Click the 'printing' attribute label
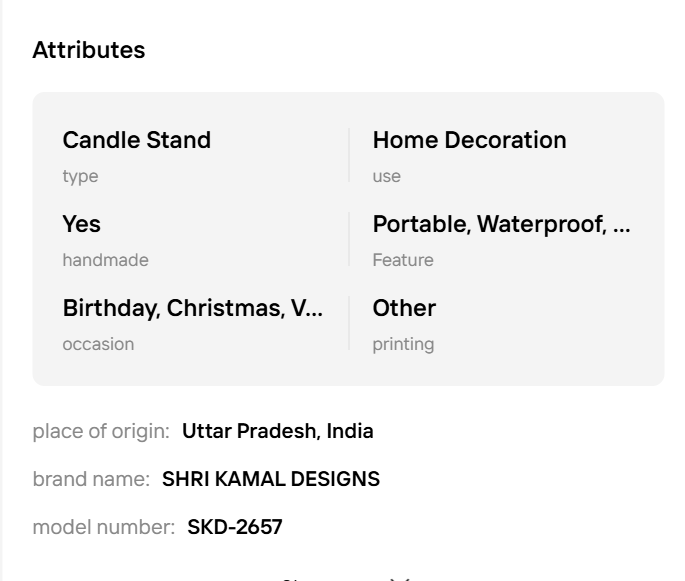Screen dimensions: 685x581 tap(403, 344)
